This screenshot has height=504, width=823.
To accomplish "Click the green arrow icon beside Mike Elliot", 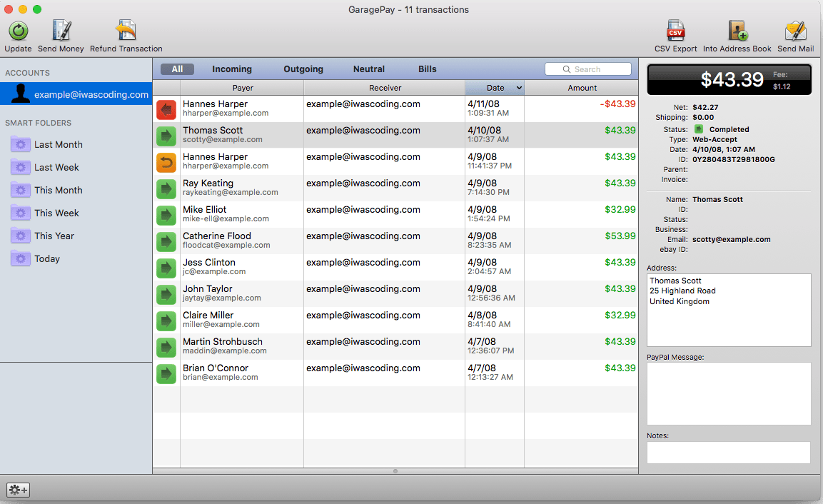I will (166, 216).
